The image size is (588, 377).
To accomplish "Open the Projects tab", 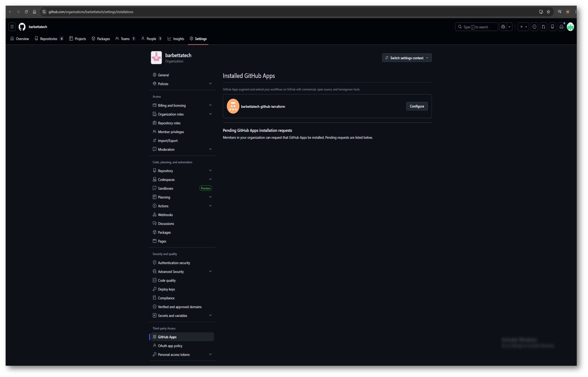I will coord(78,39).
